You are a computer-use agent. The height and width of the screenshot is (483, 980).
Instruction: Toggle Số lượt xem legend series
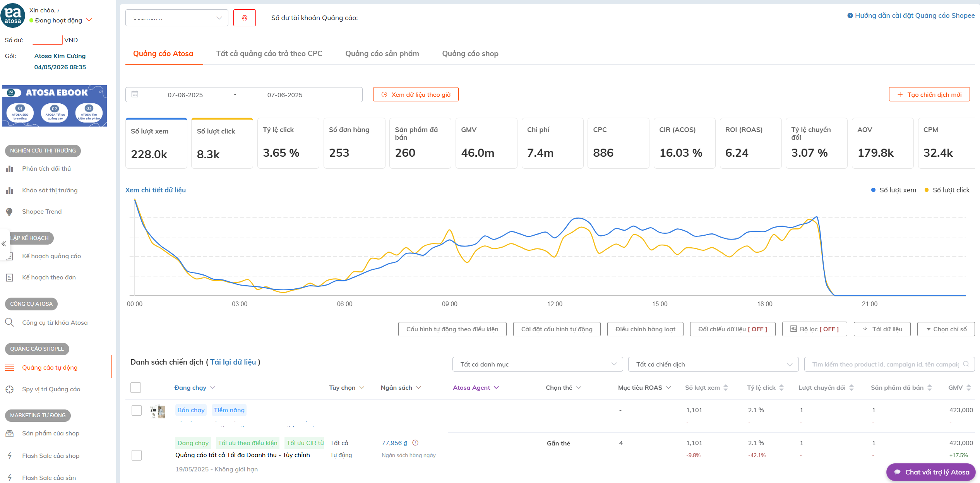click(x=893, y=190)
